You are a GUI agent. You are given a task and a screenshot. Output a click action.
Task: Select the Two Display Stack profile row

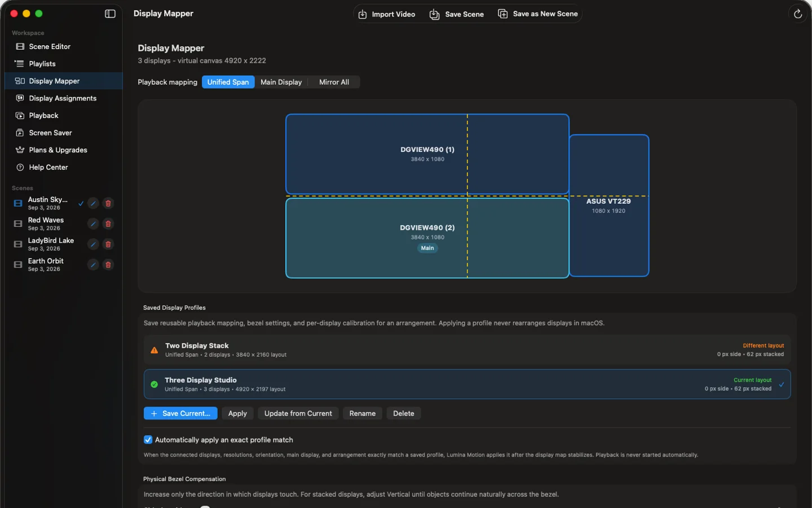pyautogui.click(x=467, y=350)
